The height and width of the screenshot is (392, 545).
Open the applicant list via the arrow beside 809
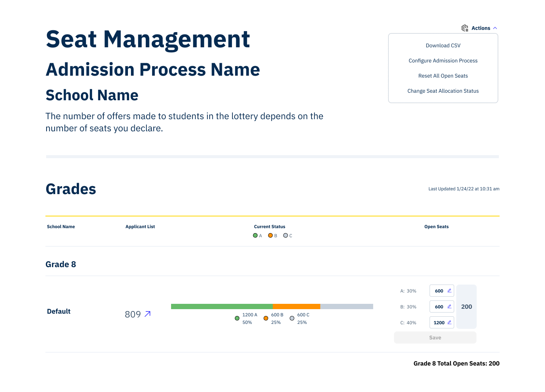click(148, 314)
